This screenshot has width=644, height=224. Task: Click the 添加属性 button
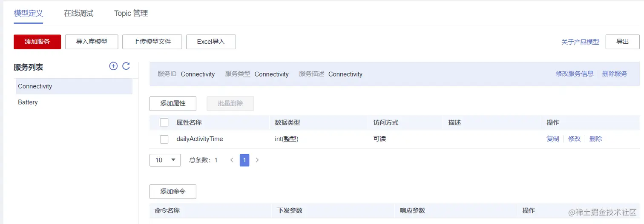point(173,103)
